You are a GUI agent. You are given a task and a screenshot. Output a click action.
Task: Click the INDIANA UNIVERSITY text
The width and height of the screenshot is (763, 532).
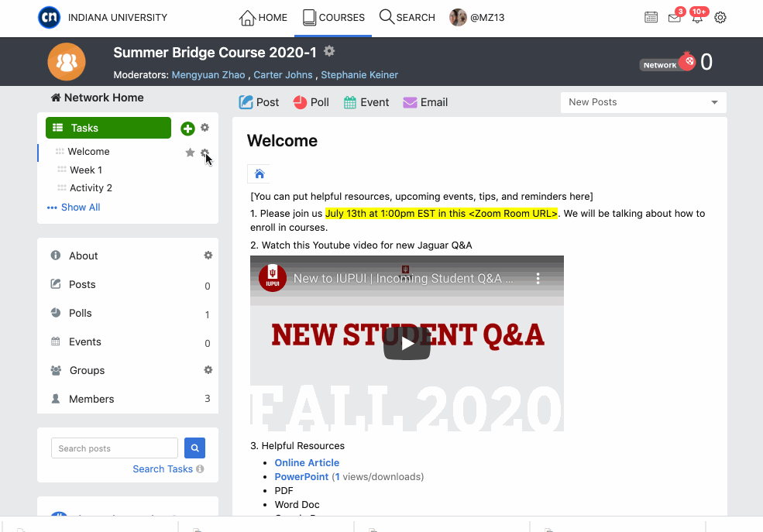(118, 18)
